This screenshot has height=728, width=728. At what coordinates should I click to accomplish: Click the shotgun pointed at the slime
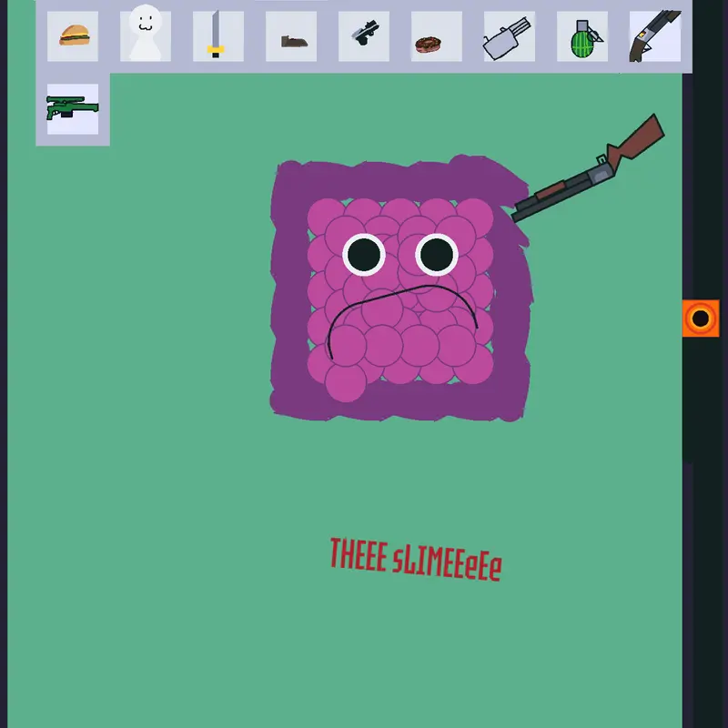click(x=588, y=168)
